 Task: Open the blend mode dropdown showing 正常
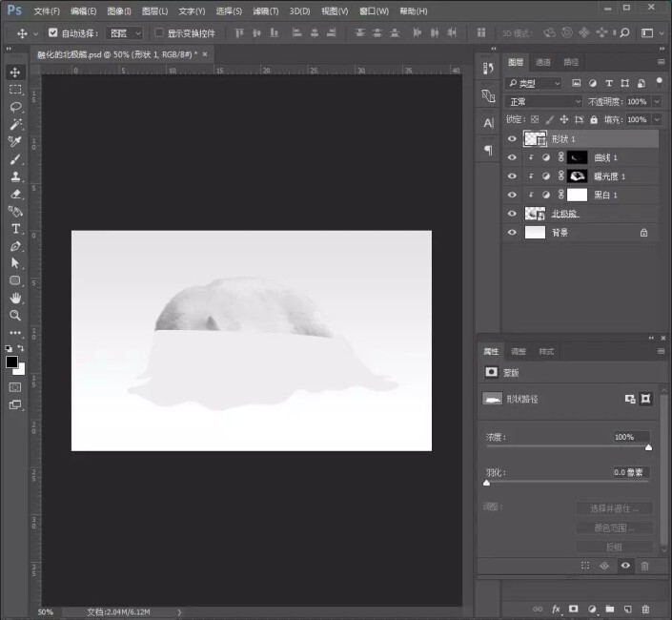pos(544,101)
